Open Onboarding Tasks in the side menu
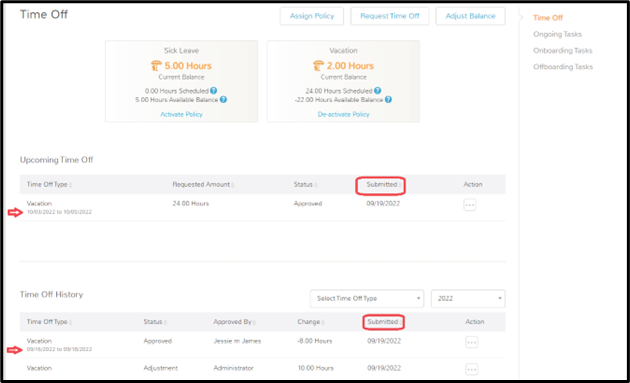 [x=562, y=50]
